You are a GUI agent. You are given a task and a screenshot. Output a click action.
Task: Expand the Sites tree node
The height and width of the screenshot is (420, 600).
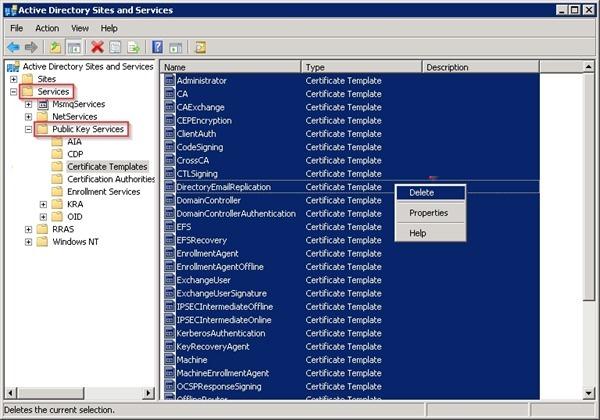13,79
